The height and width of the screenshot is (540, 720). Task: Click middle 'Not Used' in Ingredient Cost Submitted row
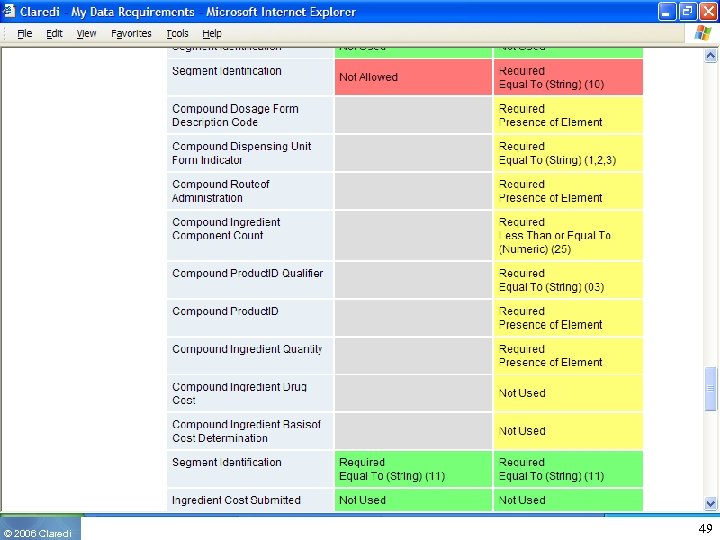[413, 500]
